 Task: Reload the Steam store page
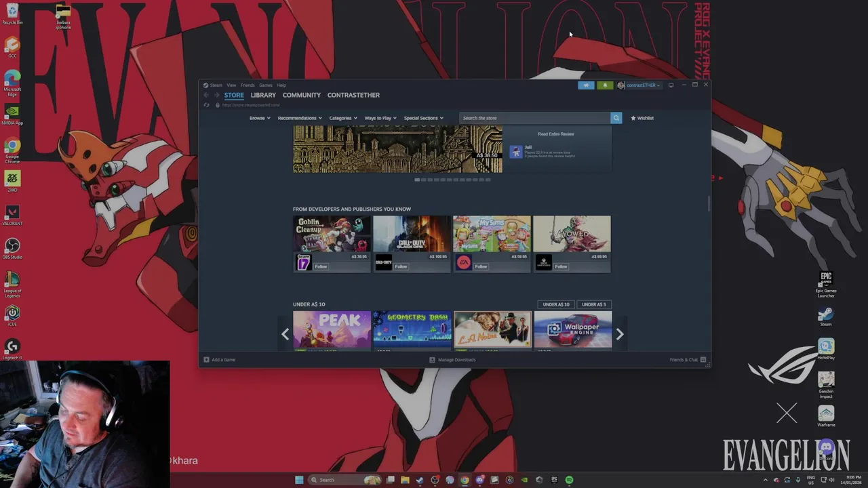[207, 105]
